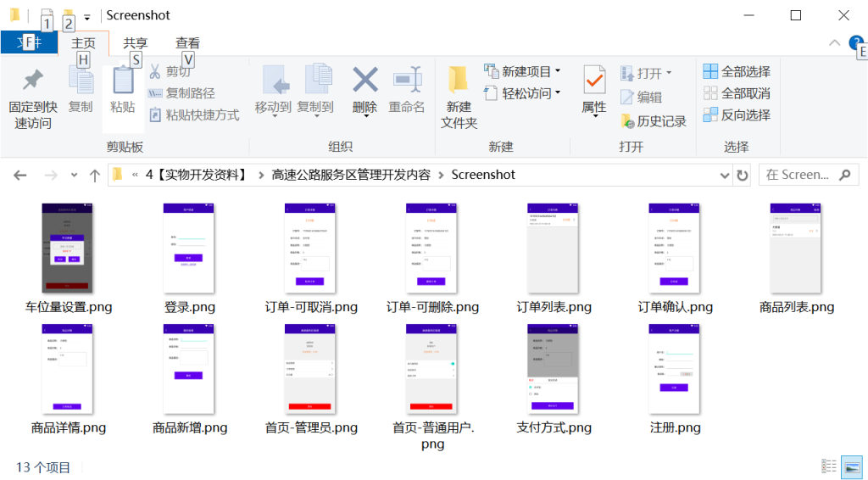The width and height of the screenshot is (868, 480).
Task: Click Select none (全部取消)
Action: [737, 93]
